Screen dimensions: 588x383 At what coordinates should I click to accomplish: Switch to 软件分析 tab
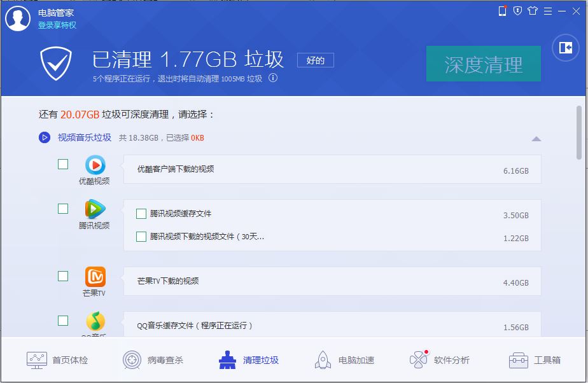click(440, 360)
